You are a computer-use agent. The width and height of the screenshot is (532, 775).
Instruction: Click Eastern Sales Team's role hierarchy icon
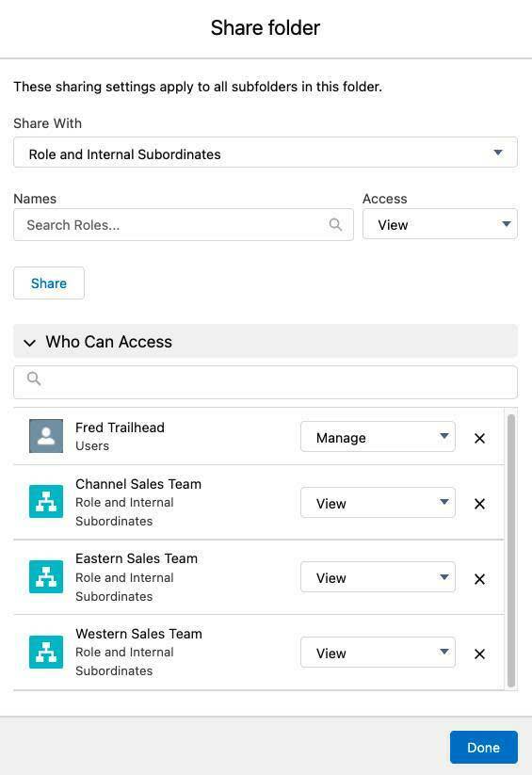point(46,576)
